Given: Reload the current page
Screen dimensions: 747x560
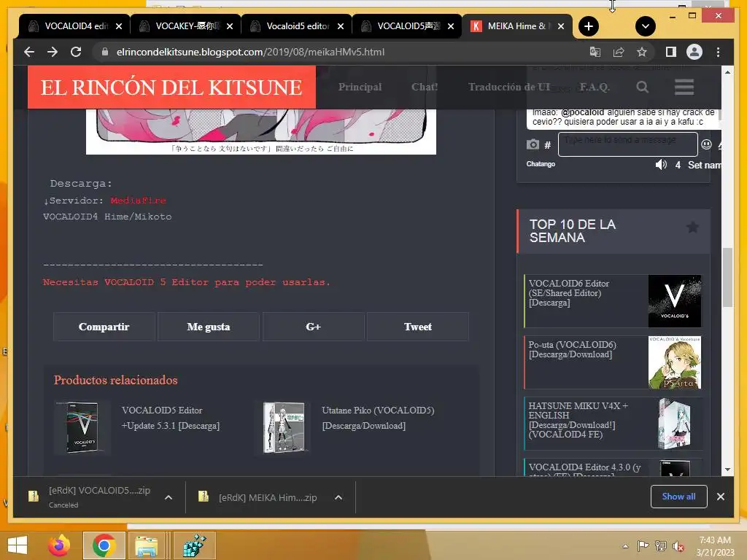Looking at the screenshot, I should coord(76,52).
